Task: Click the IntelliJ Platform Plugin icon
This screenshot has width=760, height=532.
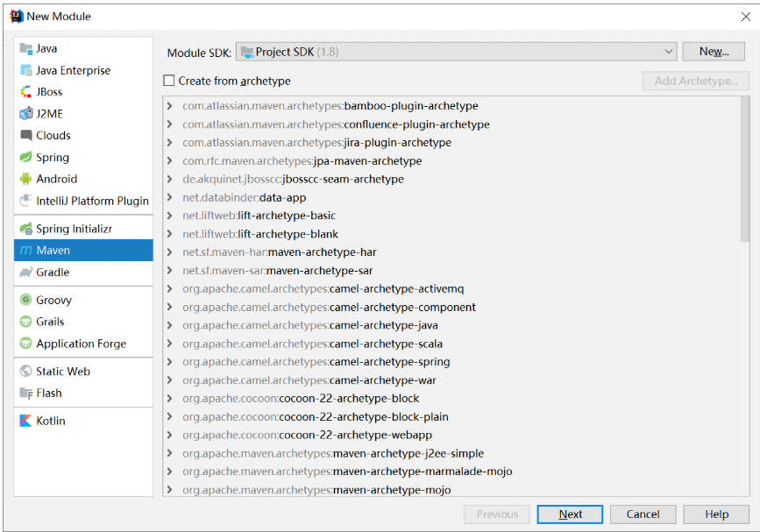Action: point(25,201)
